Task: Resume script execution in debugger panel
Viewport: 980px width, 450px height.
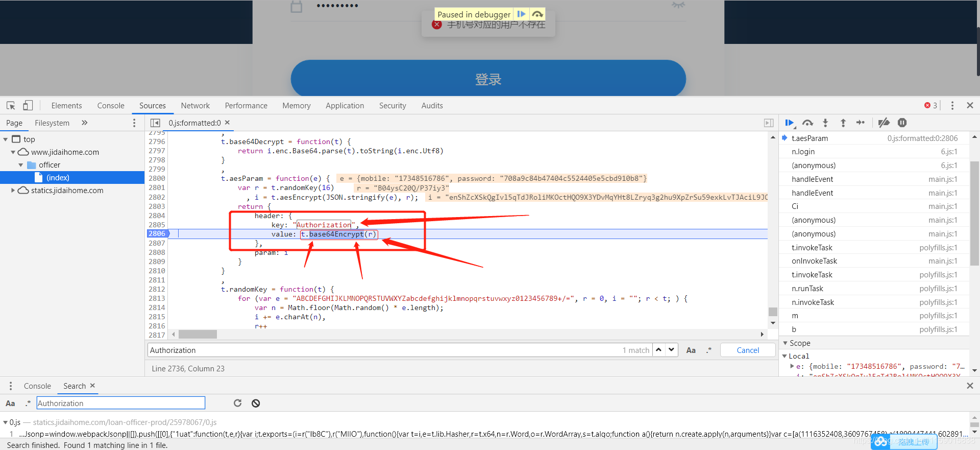Action: coord(790,123)
